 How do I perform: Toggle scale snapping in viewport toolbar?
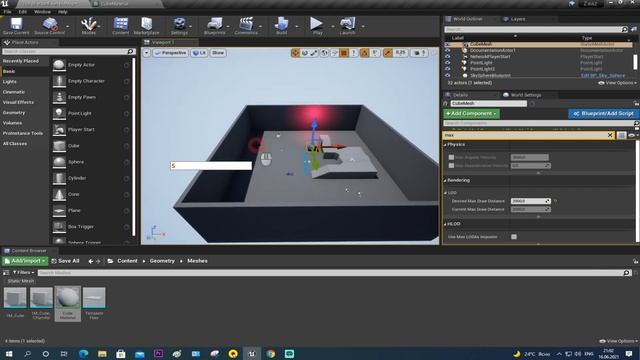point(387,53)
